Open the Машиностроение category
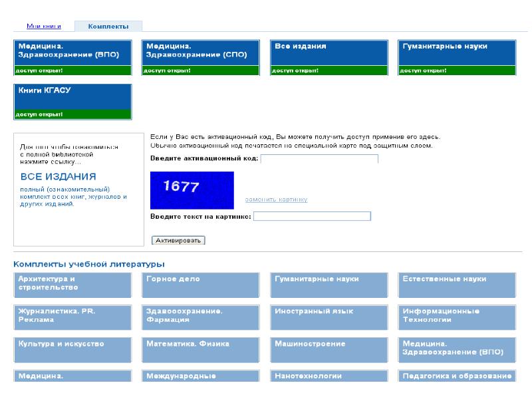This screenshot has height=399, width=532. pyautogui.click(x=329, y=349)
